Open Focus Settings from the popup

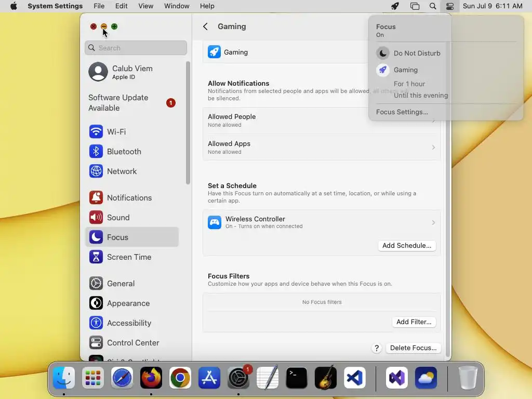(402, 112)
